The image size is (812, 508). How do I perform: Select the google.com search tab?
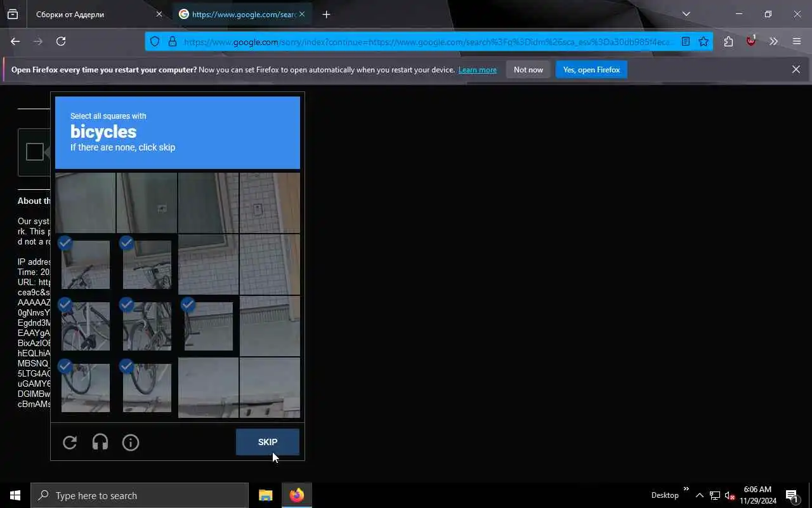tap(241, 14)
